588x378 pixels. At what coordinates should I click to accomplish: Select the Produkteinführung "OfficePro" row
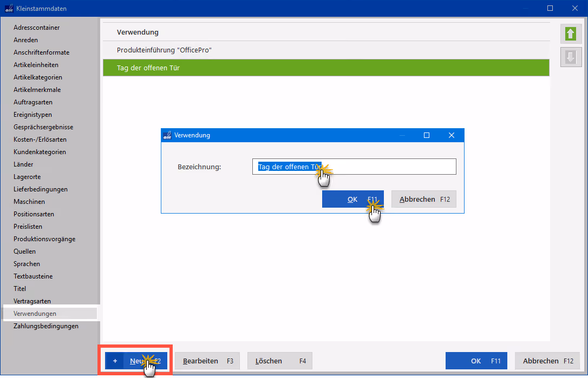(326, 50)
